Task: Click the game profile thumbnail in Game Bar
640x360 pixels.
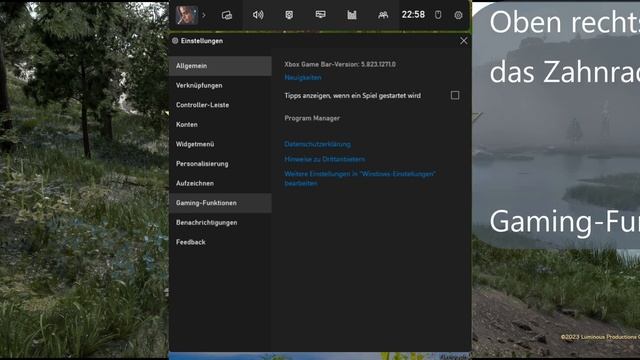Action: (x=187, y=15)
